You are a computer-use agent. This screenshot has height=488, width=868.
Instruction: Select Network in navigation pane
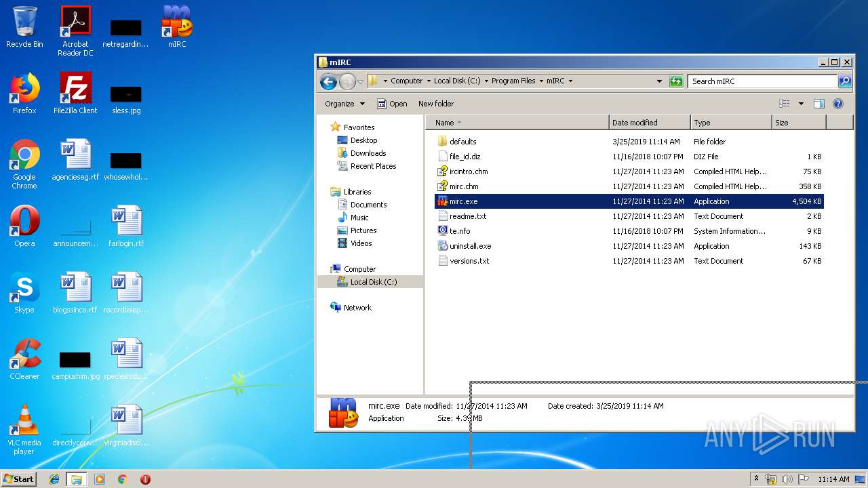pos(357,308)
